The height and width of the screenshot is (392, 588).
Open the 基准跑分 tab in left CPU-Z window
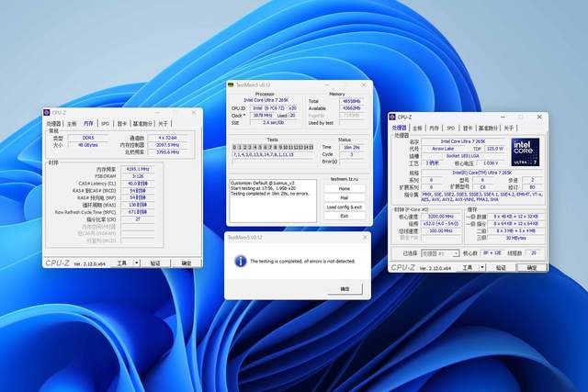tap(142, 123)
